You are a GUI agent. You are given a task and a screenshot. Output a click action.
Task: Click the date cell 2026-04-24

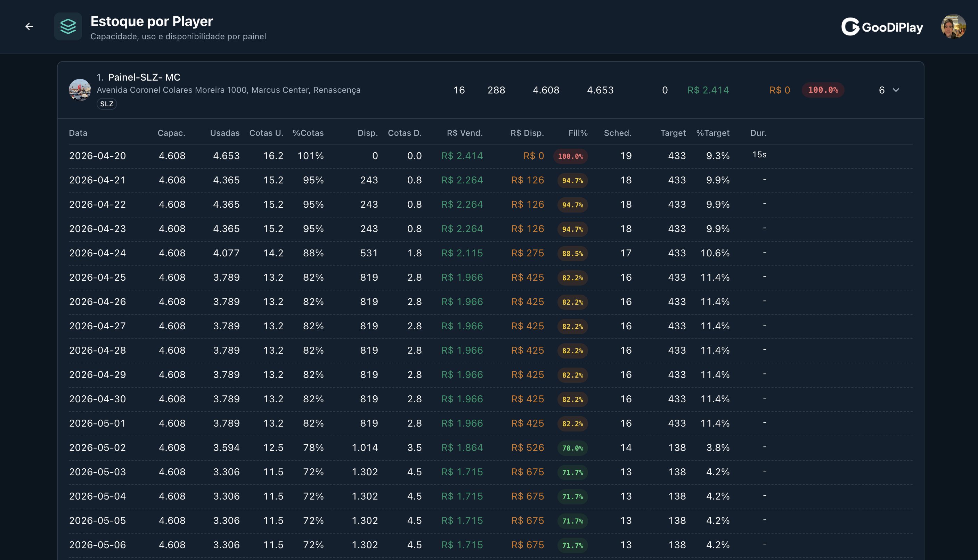pyautogui.click(x=98, y=253)
